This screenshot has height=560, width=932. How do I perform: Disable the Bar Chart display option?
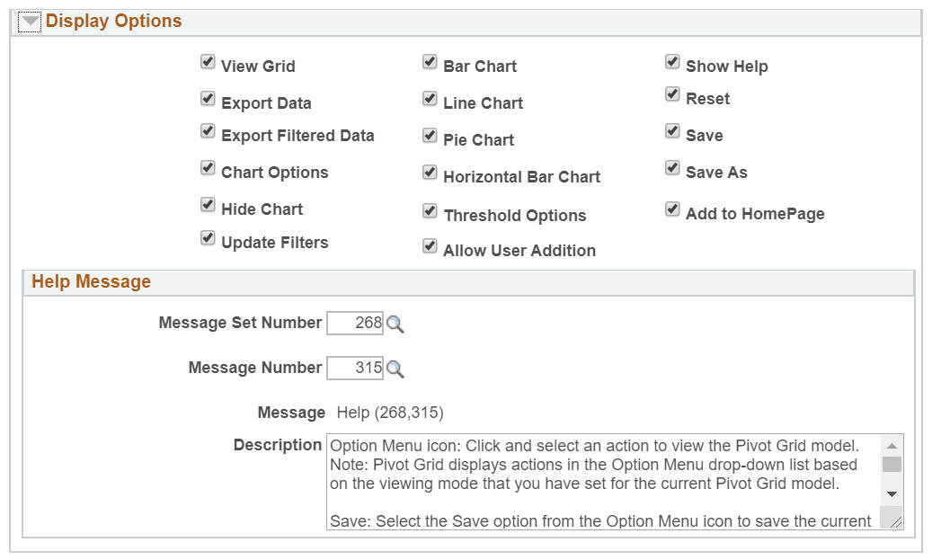(x=430, y=61)
